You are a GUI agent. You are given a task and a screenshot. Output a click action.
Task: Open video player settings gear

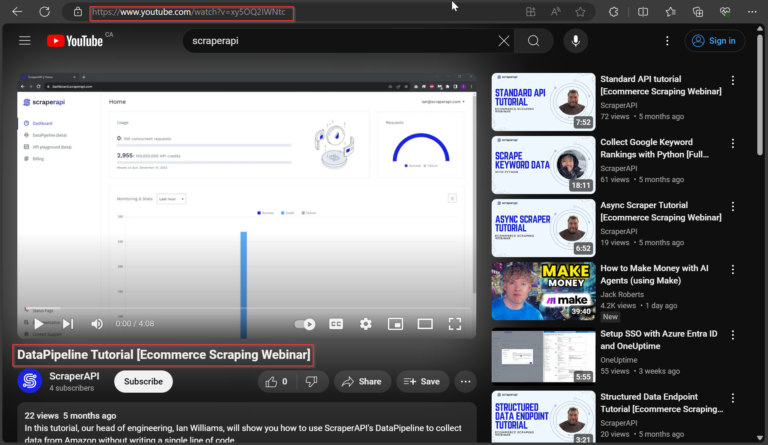[365, 324]
